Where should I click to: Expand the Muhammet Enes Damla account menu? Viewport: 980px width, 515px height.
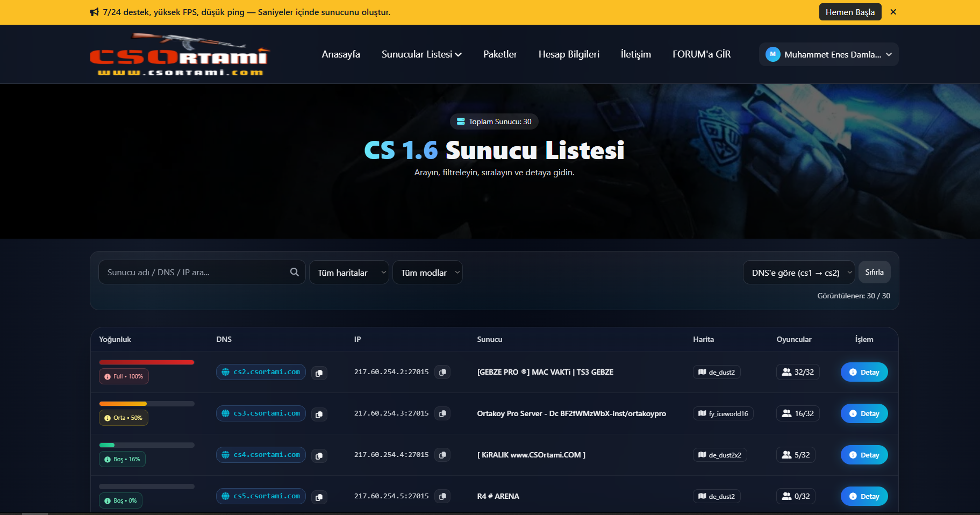828,54
